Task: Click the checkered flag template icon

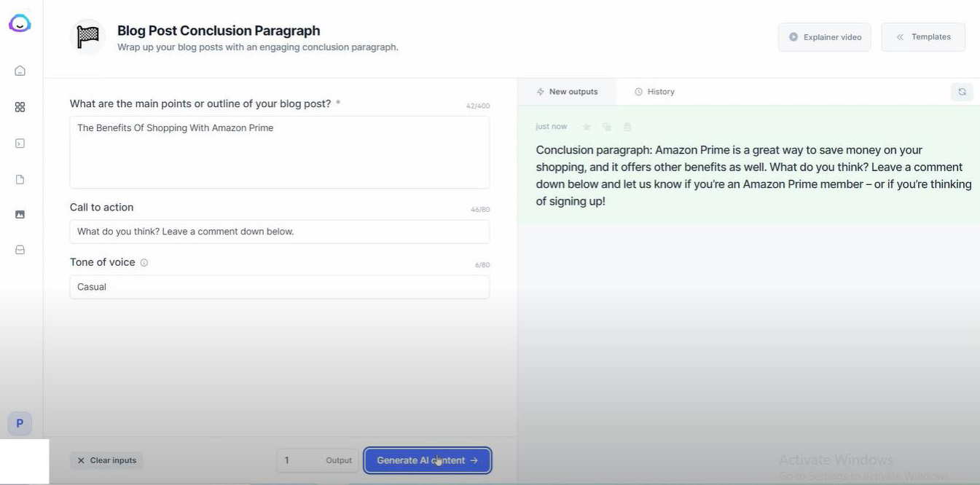Action: (x=87, y=37)
